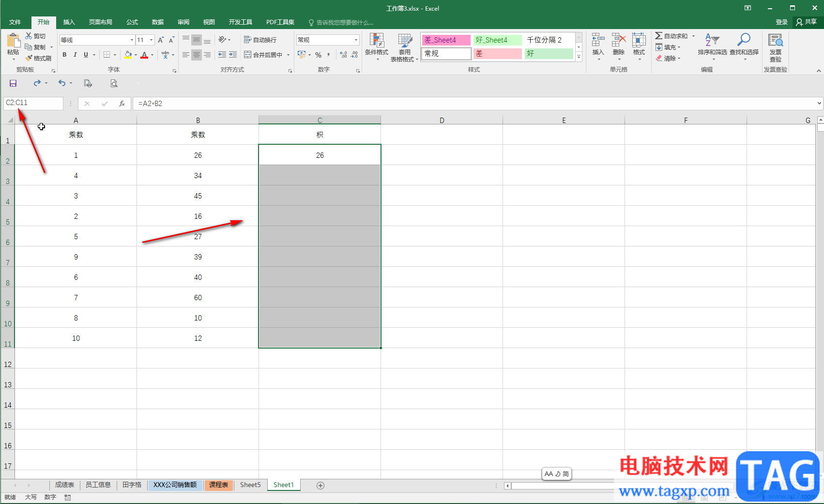Click the 共享 Share button
The image size is (824, 504).
pos(807,22)
